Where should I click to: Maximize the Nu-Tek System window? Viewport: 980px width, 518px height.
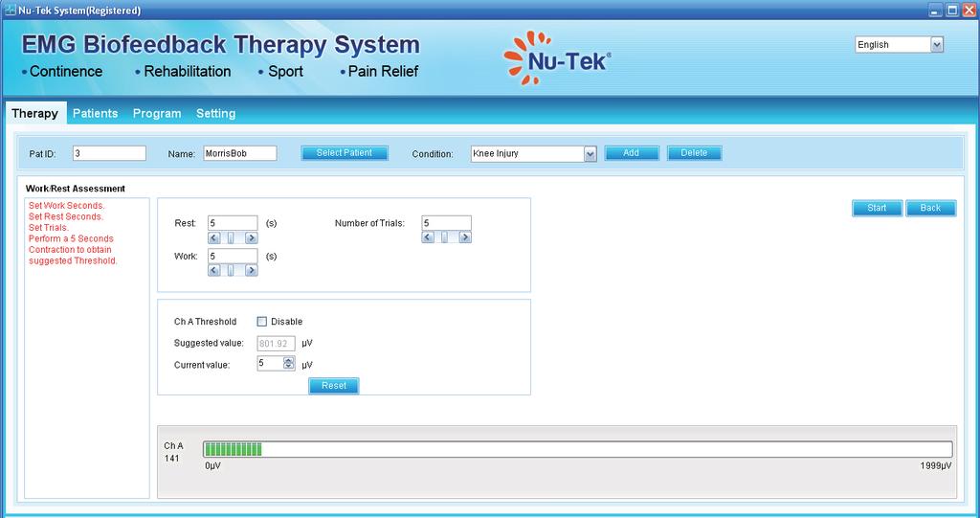952,10
